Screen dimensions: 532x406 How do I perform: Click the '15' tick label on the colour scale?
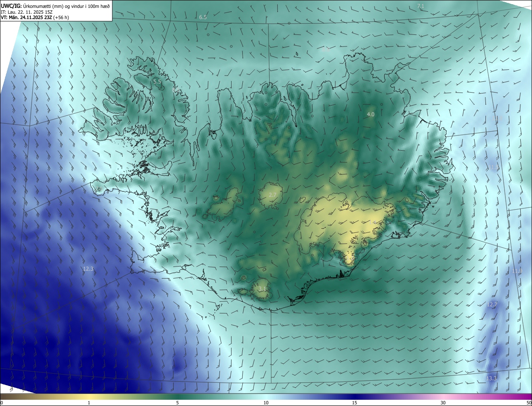(x=355, y=403)
